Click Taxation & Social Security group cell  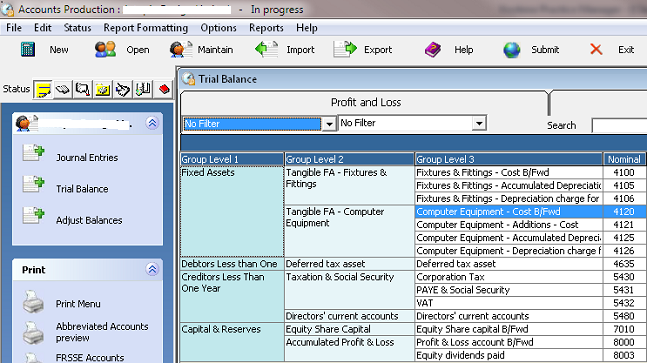349,290
